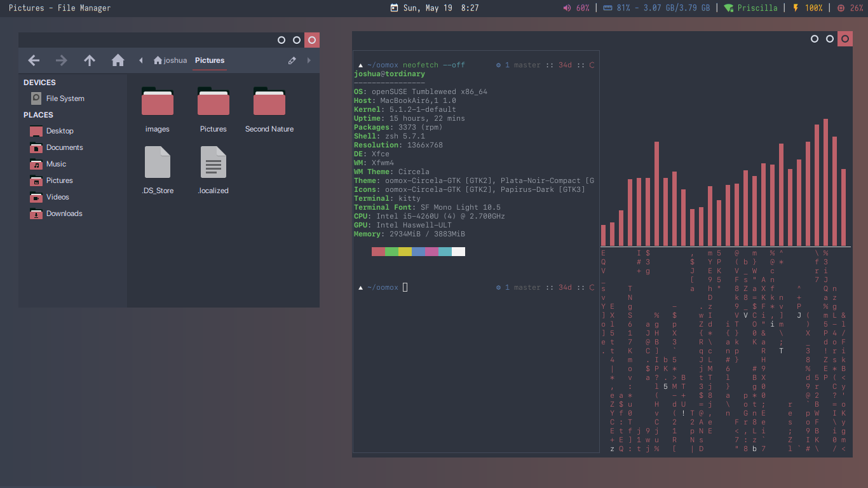Select joshua in the path bar

tap(170, 60)
